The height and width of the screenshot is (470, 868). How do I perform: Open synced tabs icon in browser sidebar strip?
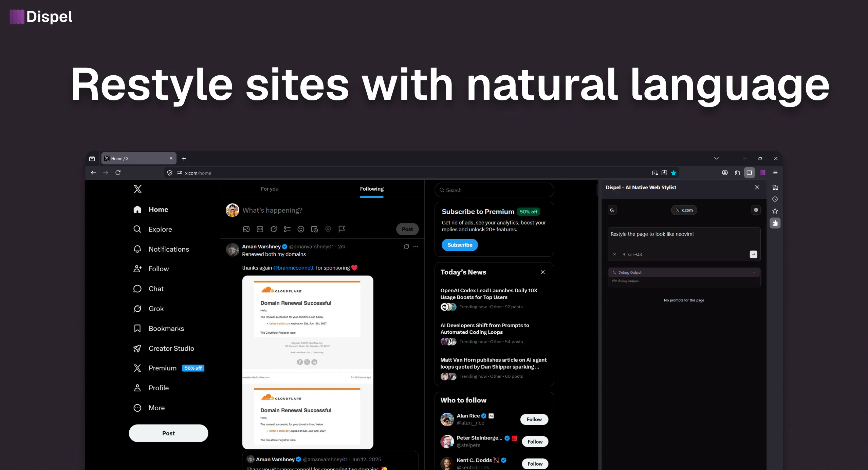point(775,187)
